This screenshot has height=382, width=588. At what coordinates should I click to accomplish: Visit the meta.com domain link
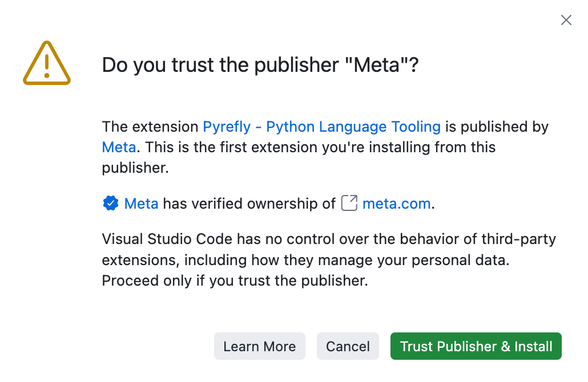396,203
